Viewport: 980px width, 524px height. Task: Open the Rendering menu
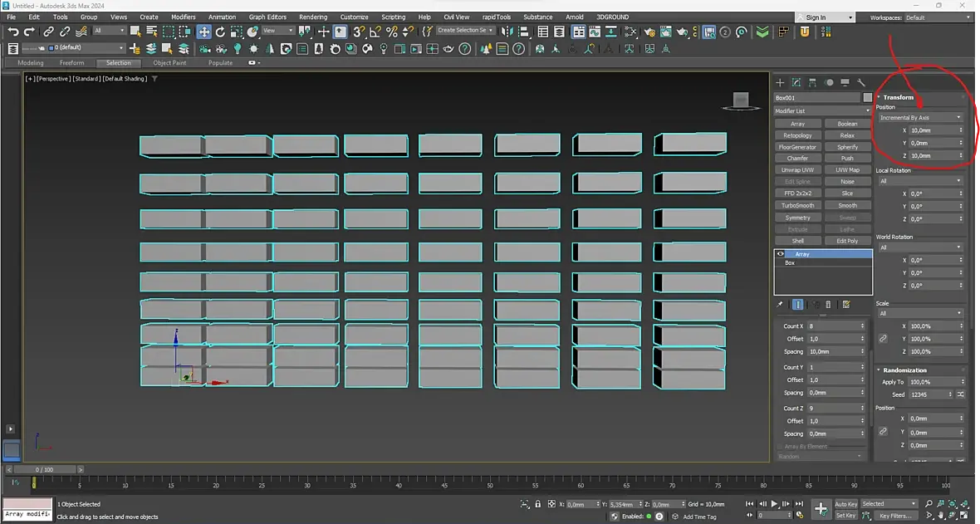[x=312, y=17]
